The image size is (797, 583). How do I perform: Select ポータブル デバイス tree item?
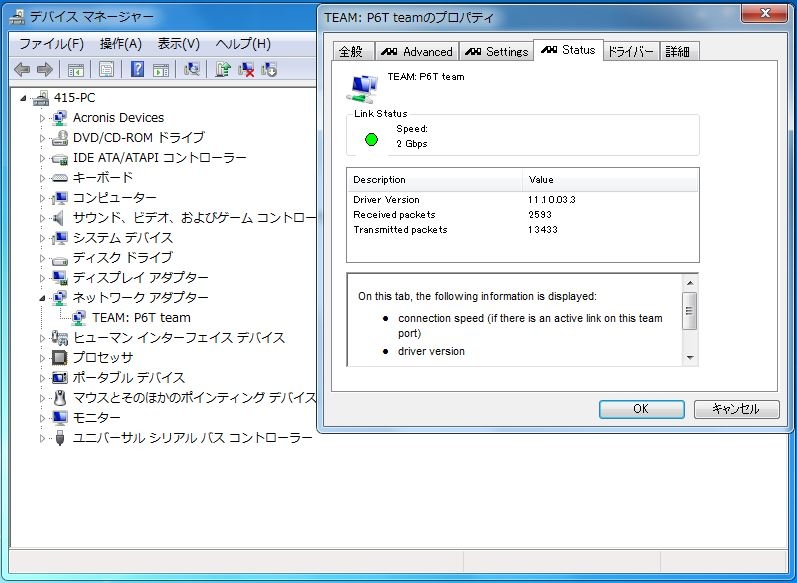(x=129, y=378)
